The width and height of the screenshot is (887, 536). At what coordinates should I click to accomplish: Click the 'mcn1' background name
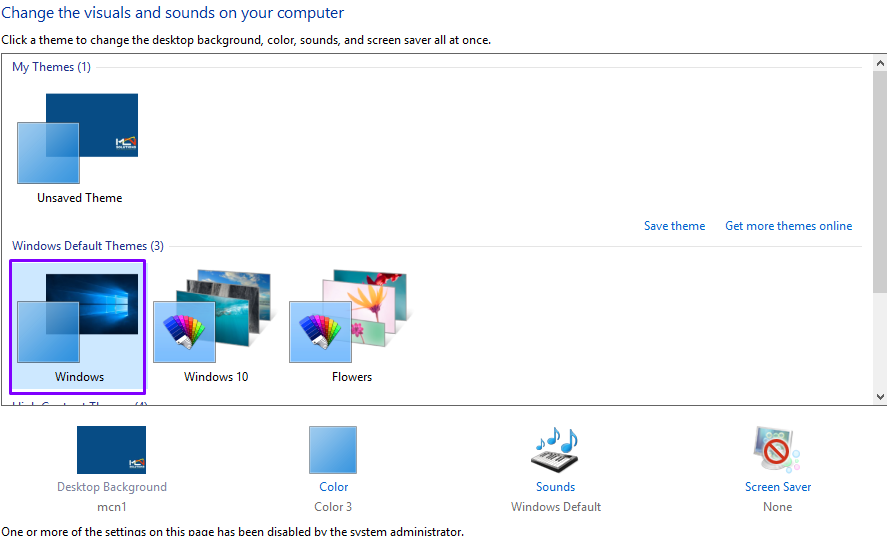111,507
